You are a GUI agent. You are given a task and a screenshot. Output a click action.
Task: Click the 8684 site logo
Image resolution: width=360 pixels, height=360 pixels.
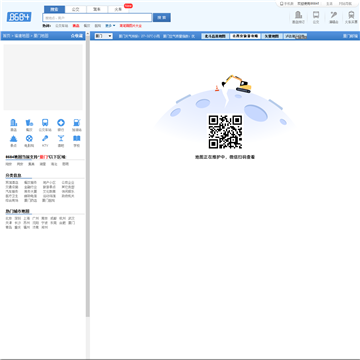point(19,17)
